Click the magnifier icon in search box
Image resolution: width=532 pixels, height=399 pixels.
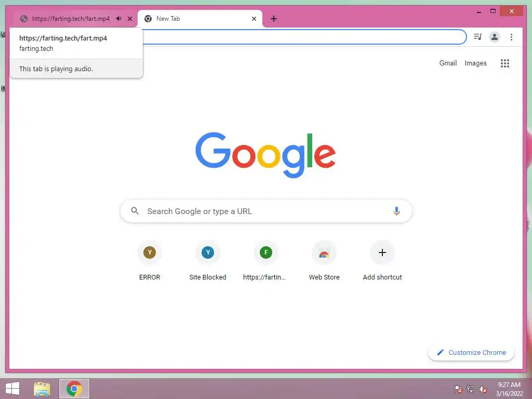tap(135, 211)
